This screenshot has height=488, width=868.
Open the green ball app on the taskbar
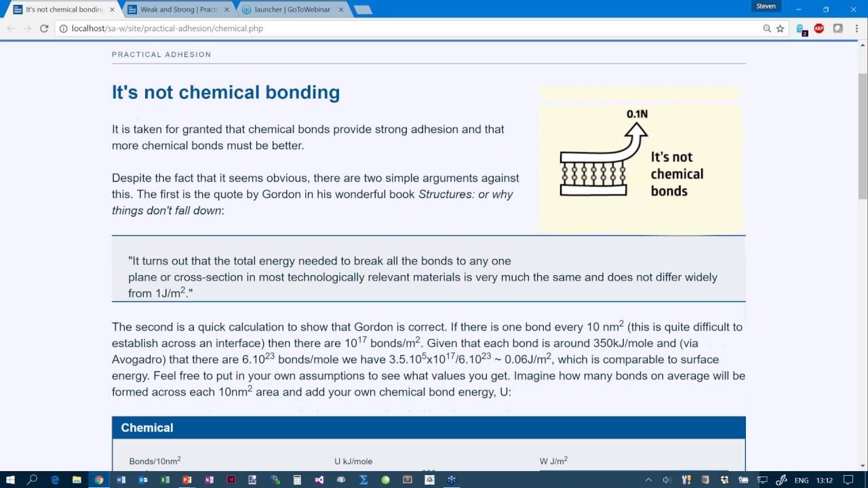(385, 480)
